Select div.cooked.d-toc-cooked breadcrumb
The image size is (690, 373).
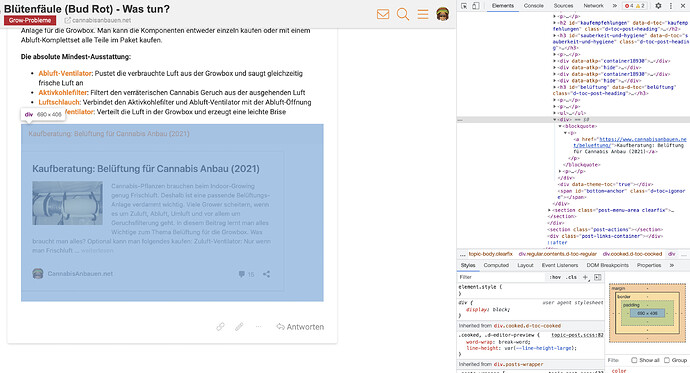(x=632, y=254)
